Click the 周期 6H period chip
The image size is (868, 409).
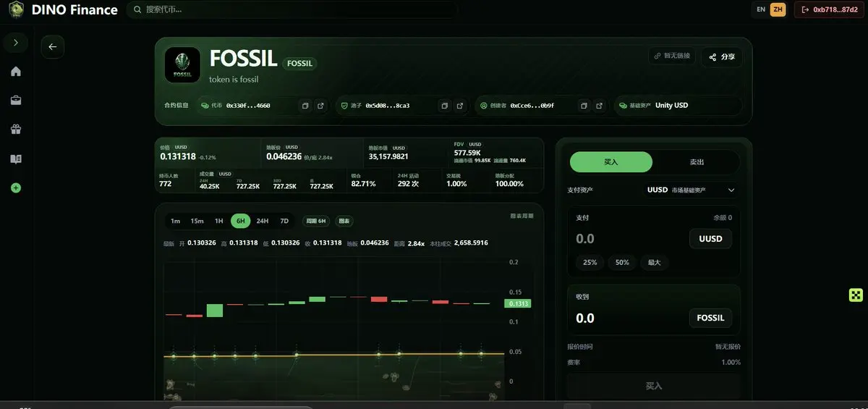coord(316,221)
